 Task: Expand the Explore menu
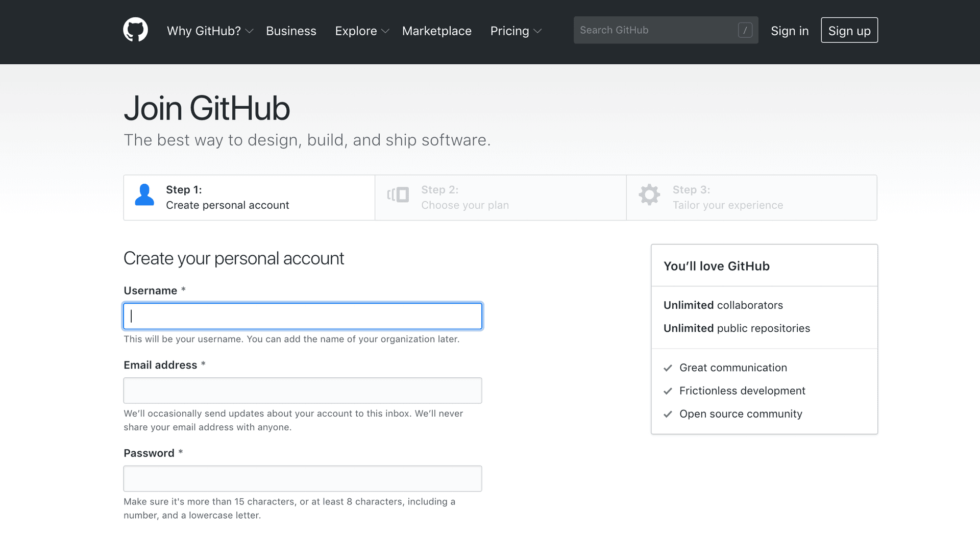click(x=356, y=31)
